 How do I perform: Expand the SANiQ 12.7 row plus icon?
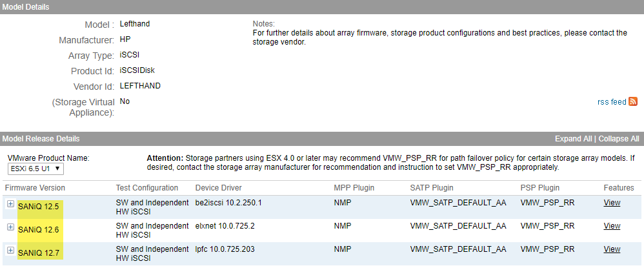click(10, 250)
